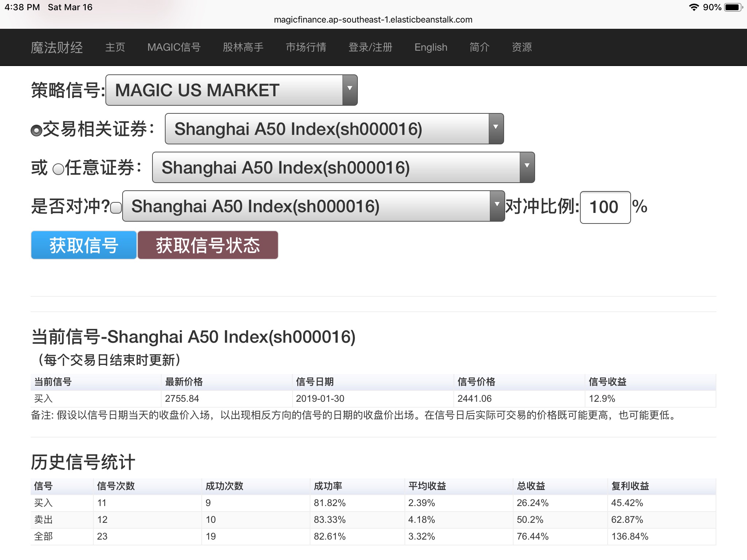Open the MAGIC信号 nav item
The width and height of the screenshot is (747, 560).
coord(174,47)
